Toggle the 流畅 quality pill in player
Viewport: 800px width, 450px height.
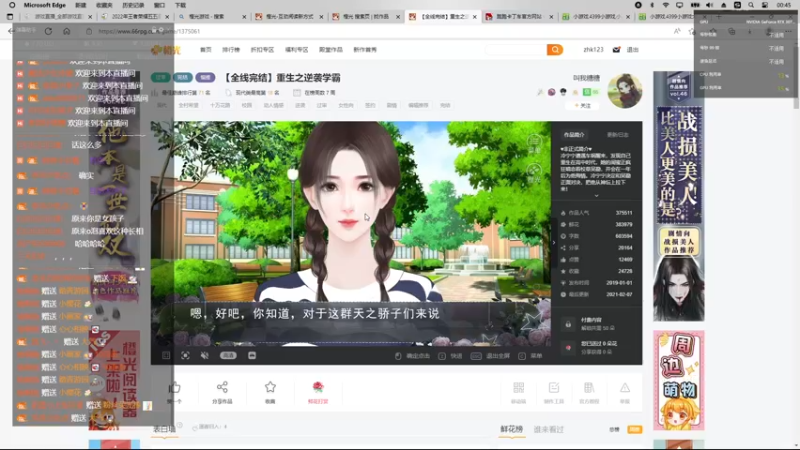coord(228,356)
